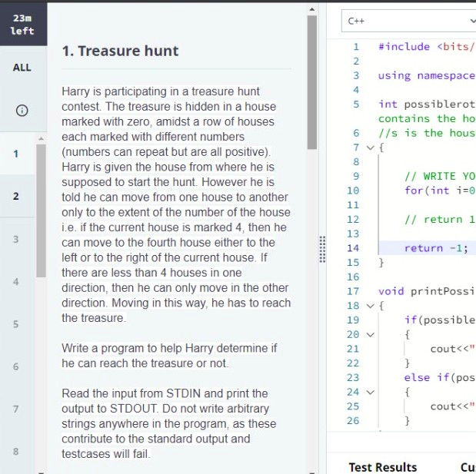
Task: Go to question 7 in sidebar
Action: coord(16,409)
